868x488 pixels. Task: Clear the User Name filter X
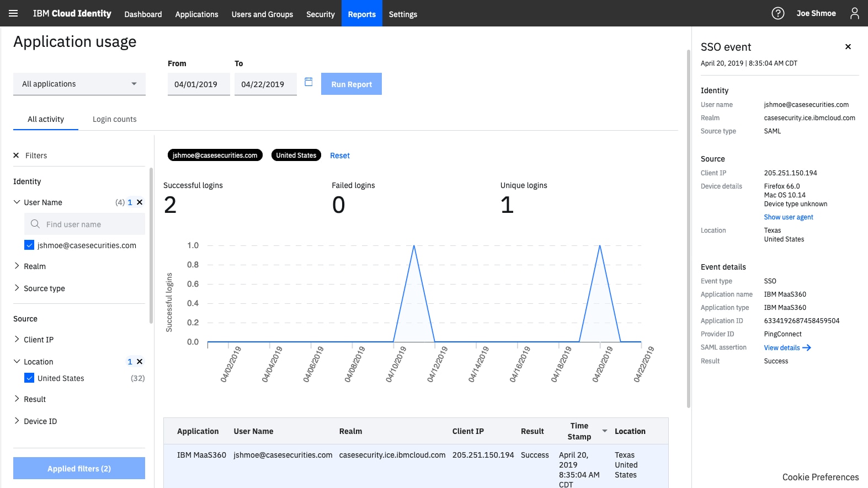[x=140, y=202]
